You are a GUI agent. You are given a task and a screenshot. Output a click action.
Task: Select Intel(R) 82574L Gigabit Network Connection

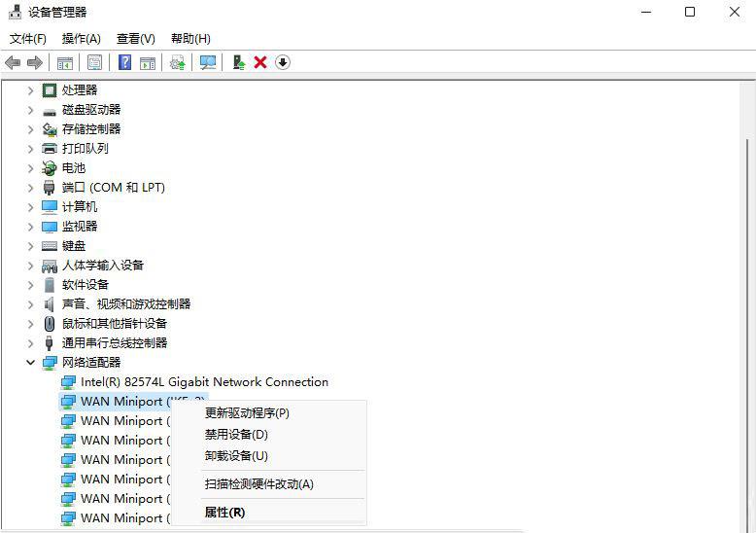[x=204, y=382]
